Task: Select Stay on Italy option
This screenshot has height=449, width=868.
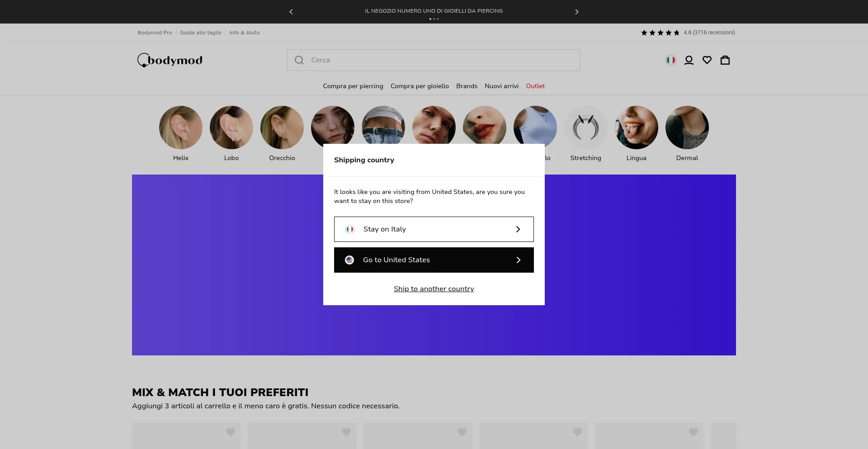Action: coord(434,229)
